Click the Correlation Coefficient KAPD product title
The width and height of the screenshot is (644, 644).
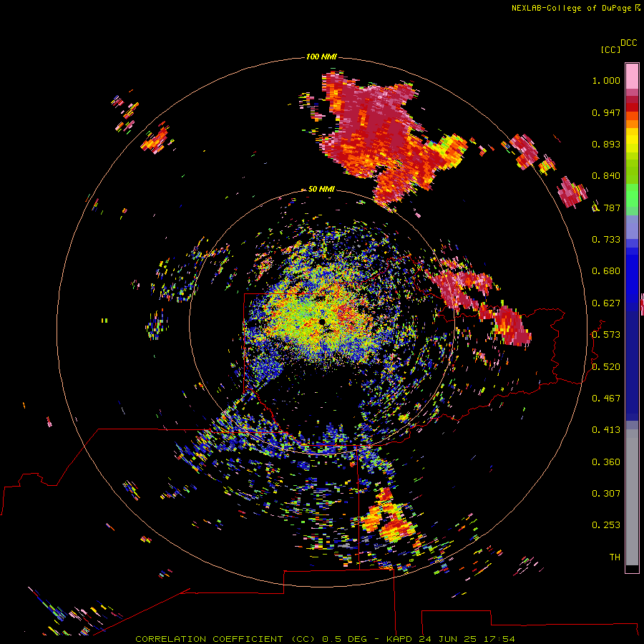coord(325,639)
